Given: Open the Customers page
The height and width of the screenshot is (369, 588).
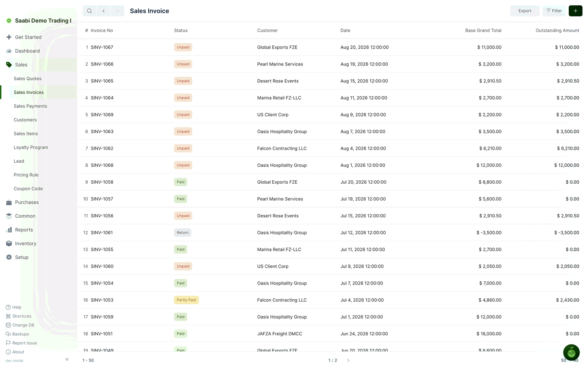Looking at the screenshot, I should pos(25,120).
